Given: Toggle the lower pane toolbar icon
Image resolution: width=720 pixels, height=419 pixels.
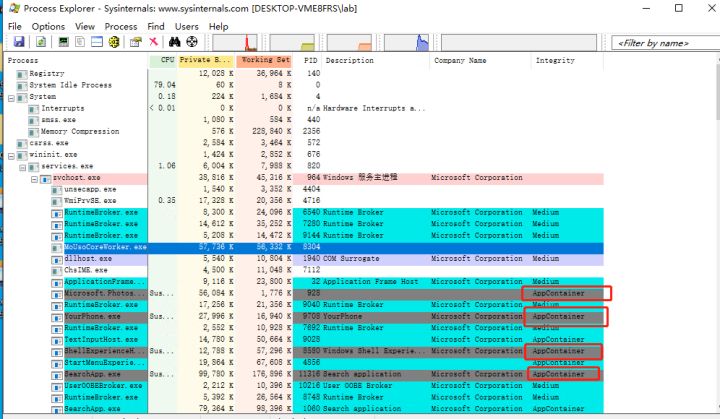Looking at the screenshot, I should point(97,42).
